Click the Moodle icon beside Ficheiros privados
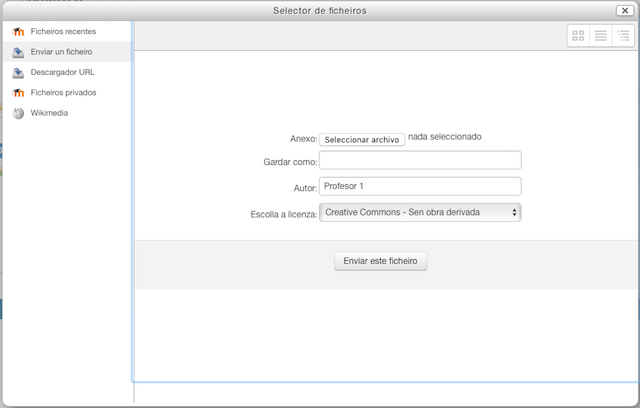Image resolution: width=640 pixels, height=408 pixels. (18, 93)
